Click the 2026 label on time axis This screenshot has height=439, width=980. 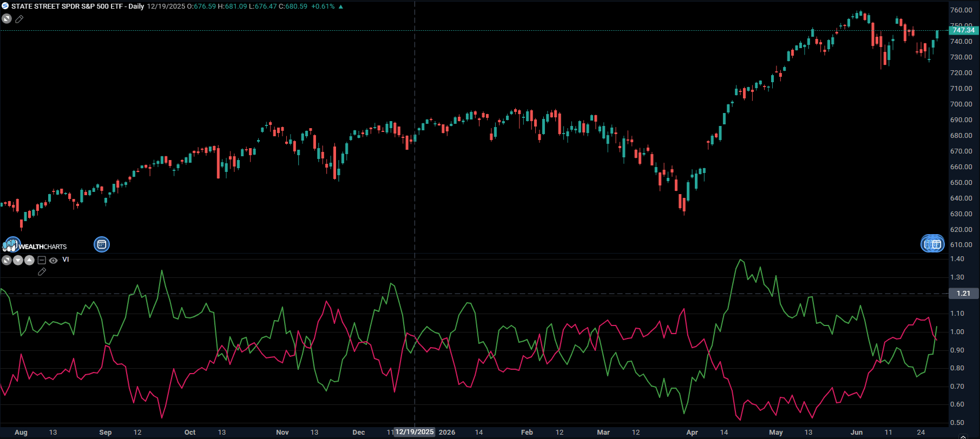click(x=447, y=433)
